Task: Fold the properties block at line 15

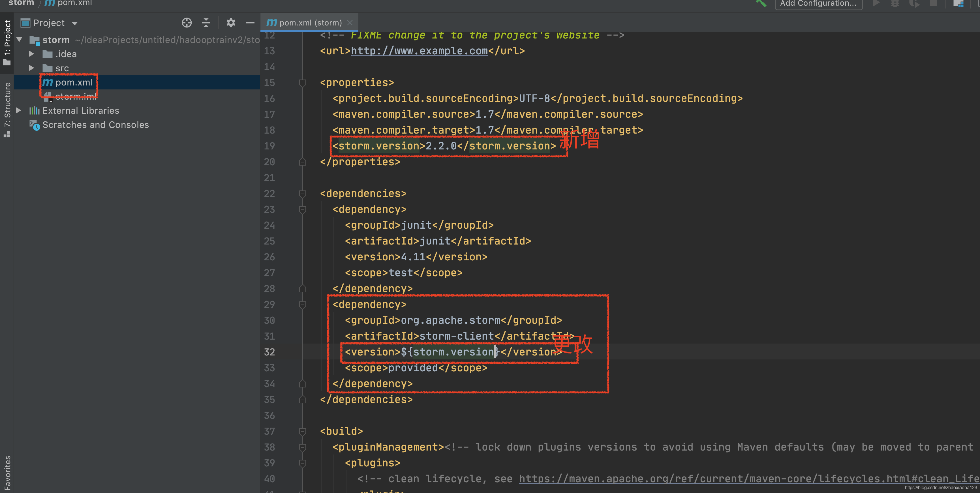Action: (302, 83)
